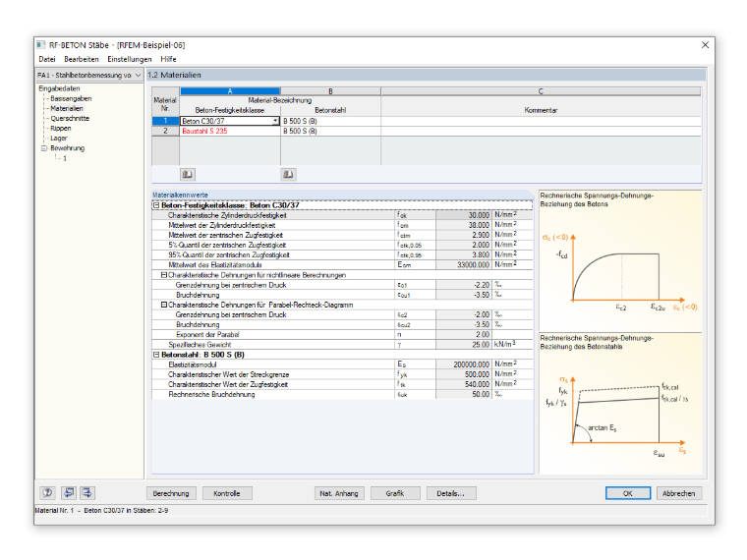Screen dimensions: 747x560
Task: Select Rippen in tree
Action: point(61,129)
